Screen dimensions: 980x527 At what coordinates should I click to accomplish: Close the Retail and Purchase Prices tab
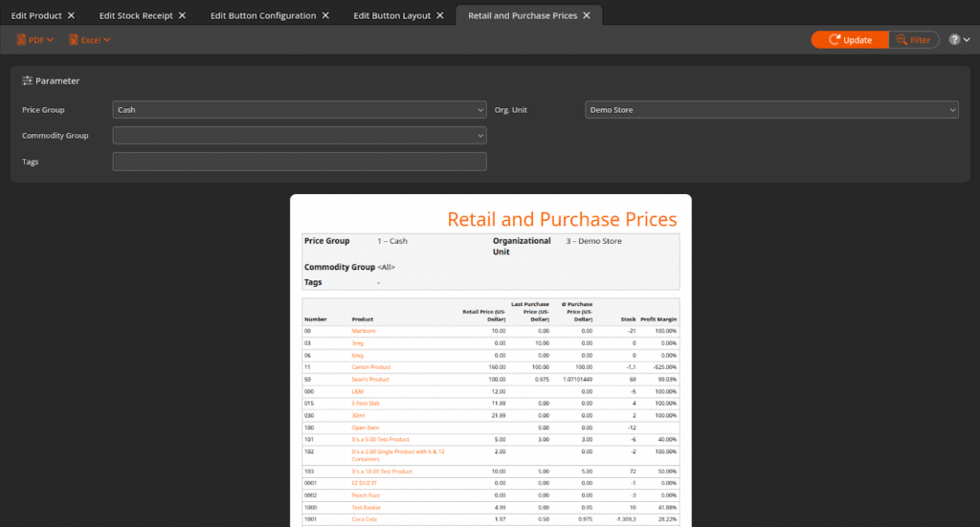(587, 16)
